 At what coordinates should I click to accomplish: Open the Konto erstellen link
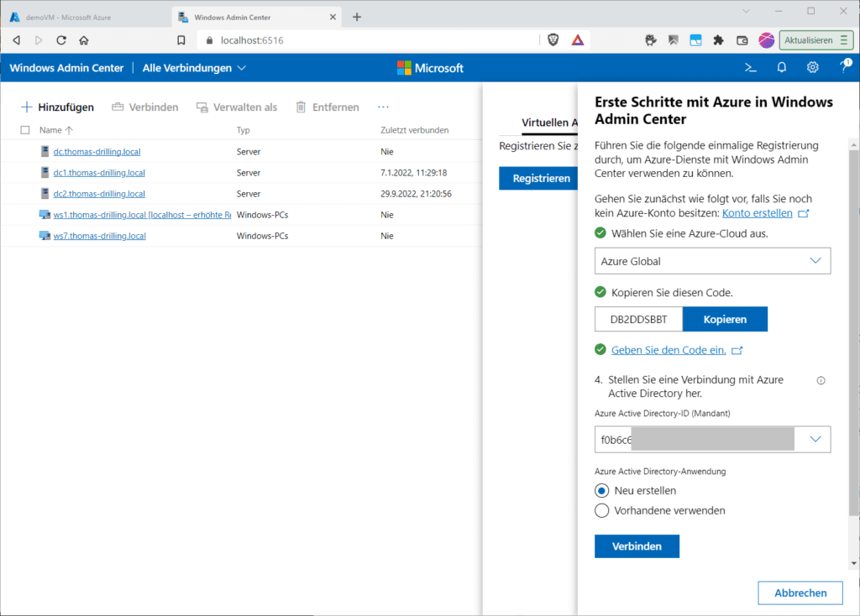(x=757, y=213)
